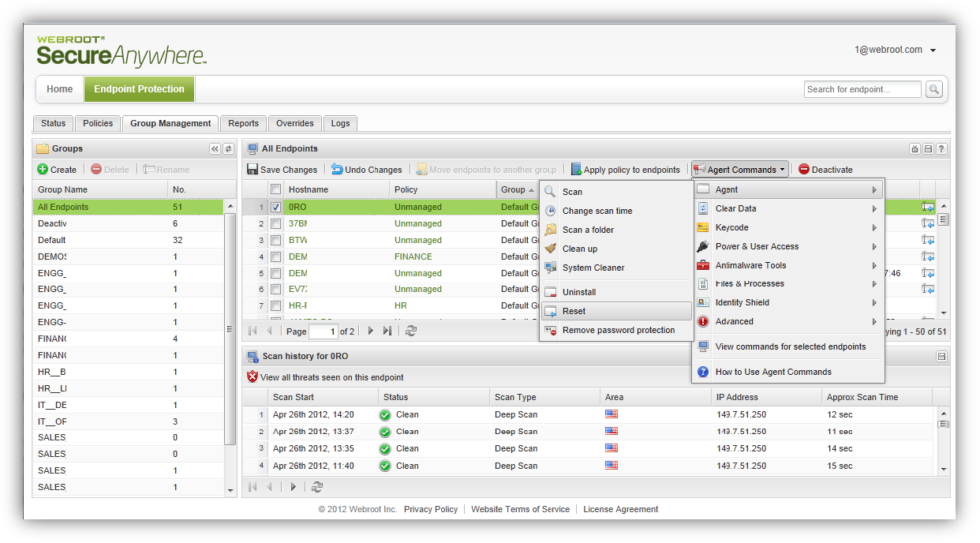Open the Agent Commands dropdown

pos(740,169)
